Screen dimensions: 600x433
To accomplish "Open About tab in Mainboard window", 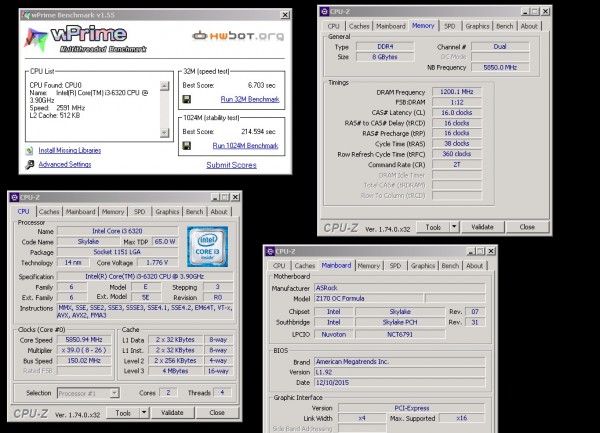I will (474, 265).
